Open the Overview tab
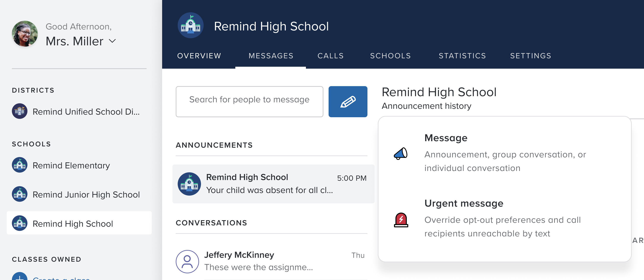 tap(199, 56)
